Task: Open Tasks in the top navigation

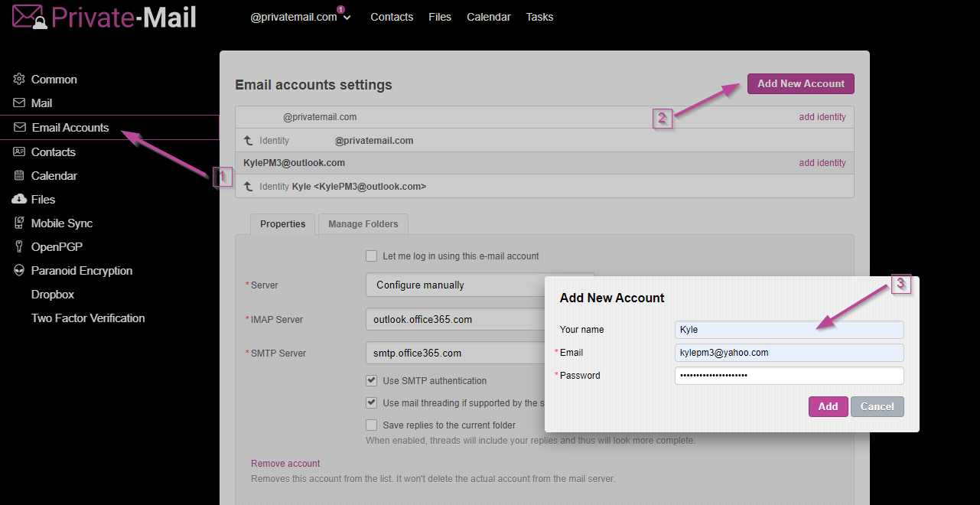Action: (x=539, y=17)
